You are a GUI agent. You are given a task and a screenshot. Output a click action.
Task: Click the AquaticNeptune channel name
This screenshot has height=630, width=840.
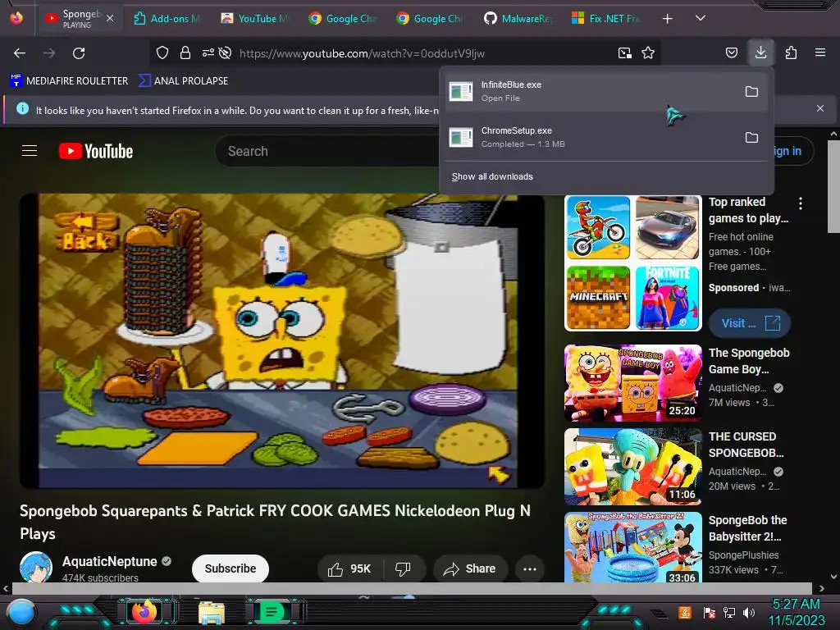pyautogui.click(x=109, y=561)
